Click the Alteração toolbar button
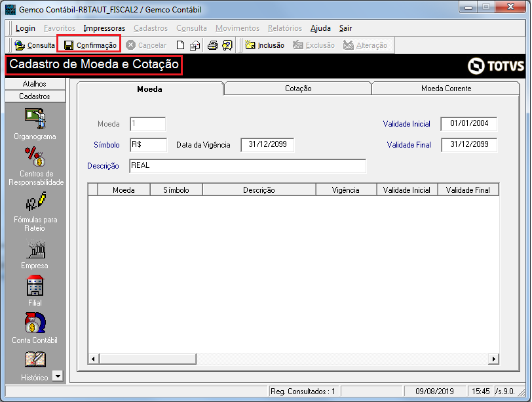 point(365,45)
